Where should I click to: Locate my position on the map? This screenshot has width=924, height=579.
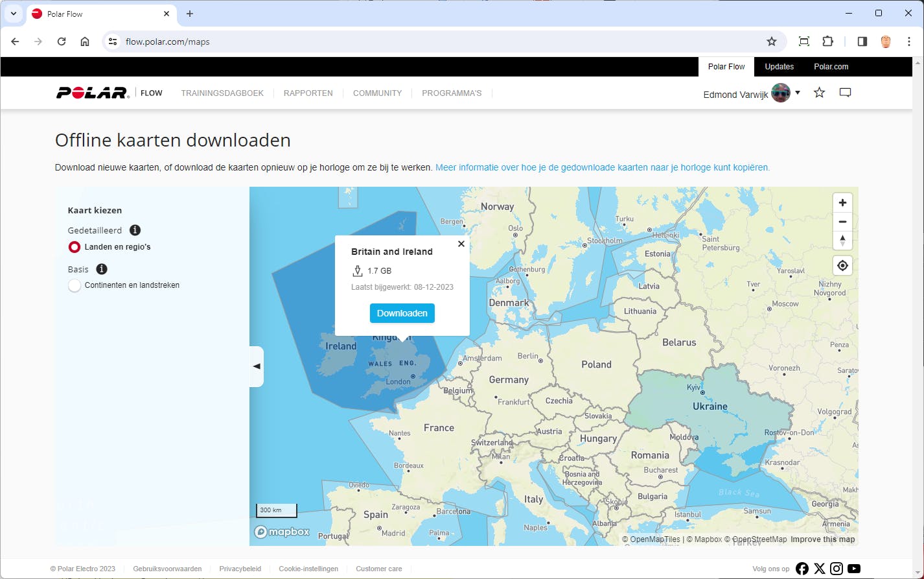[842, 265]
